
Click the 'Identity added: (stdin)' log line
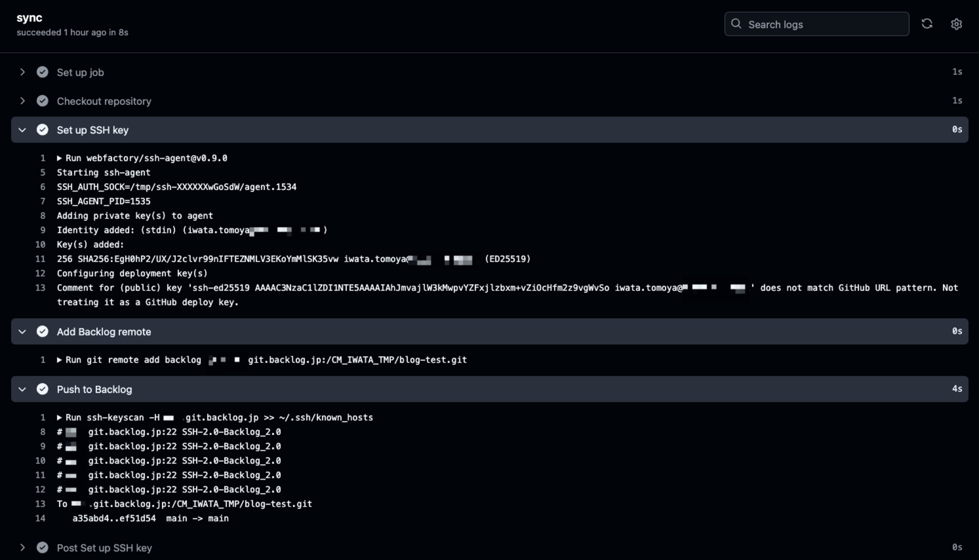coord(192,230)
